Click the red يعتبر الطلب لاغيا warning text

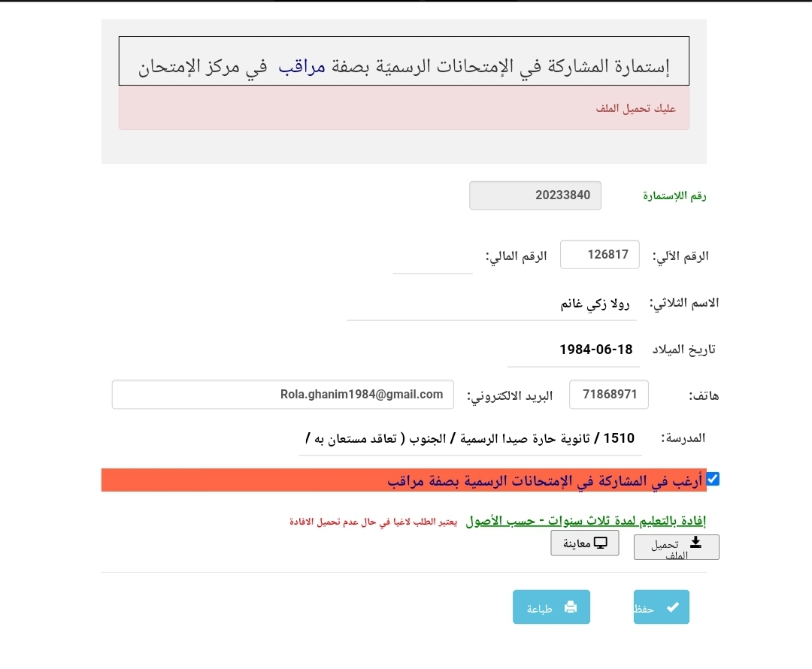click(x=374, y=522)
